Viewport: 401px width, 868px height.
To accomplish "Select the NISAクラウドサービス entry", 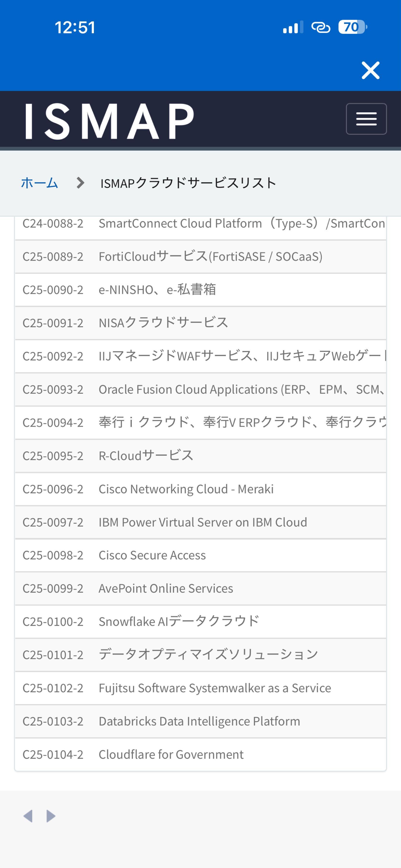I will 163,323.
